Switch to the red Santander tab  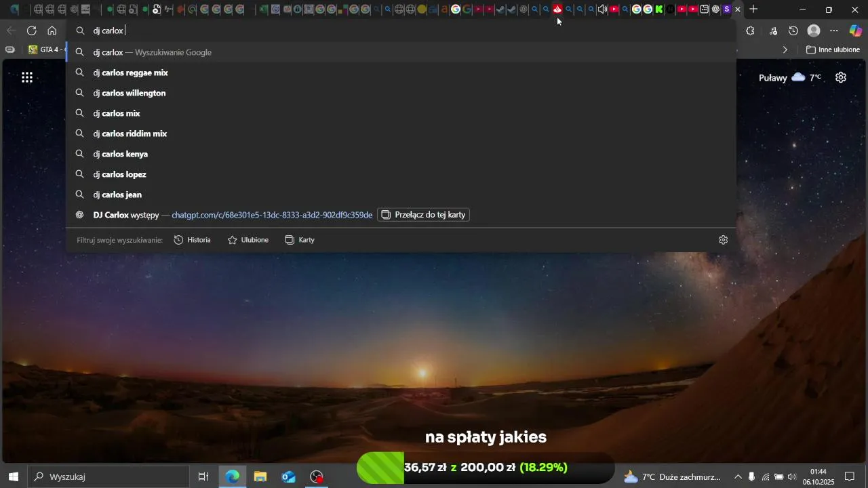coord(557,9)
